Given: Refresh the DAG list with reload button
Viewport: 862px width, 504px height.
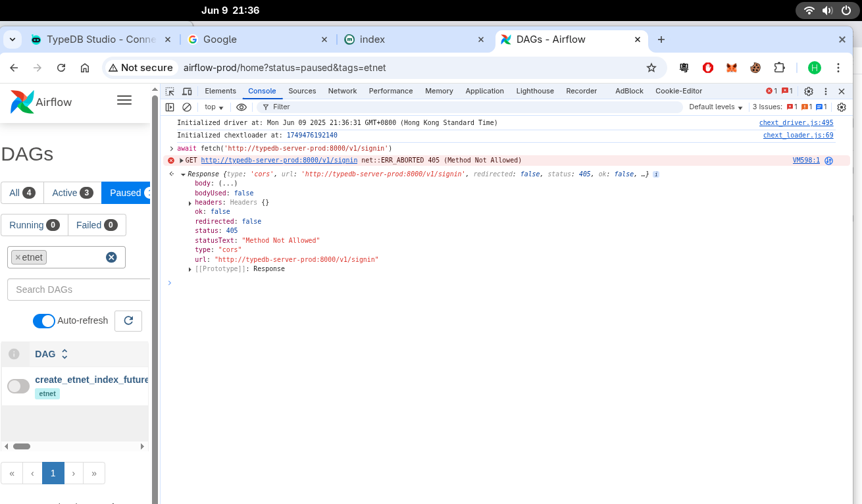Looking at the screenshot, I should click(x=128, y=320).
